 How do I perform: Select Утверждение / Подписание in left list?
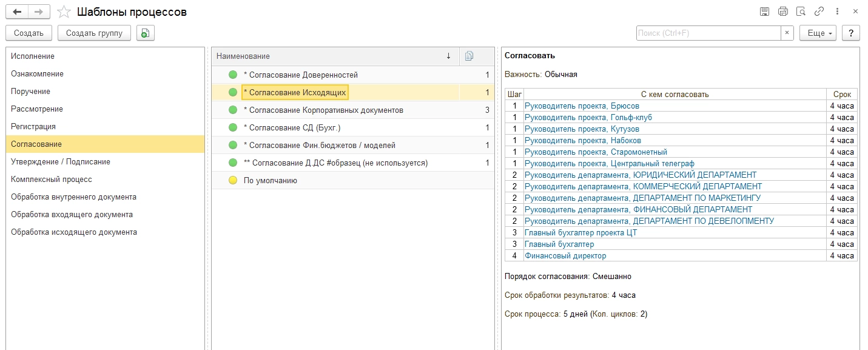(60, 162)
